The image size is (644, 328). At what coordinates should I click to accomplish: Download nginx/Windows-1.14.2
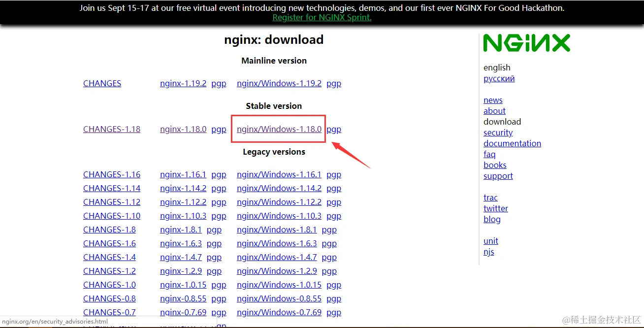279,188
